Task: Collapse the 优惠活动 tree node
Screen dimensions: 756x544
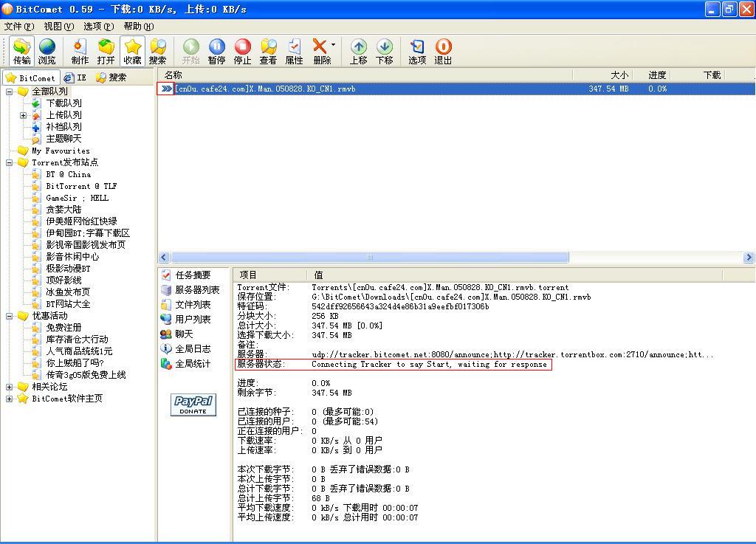Action: pos(9,316)
